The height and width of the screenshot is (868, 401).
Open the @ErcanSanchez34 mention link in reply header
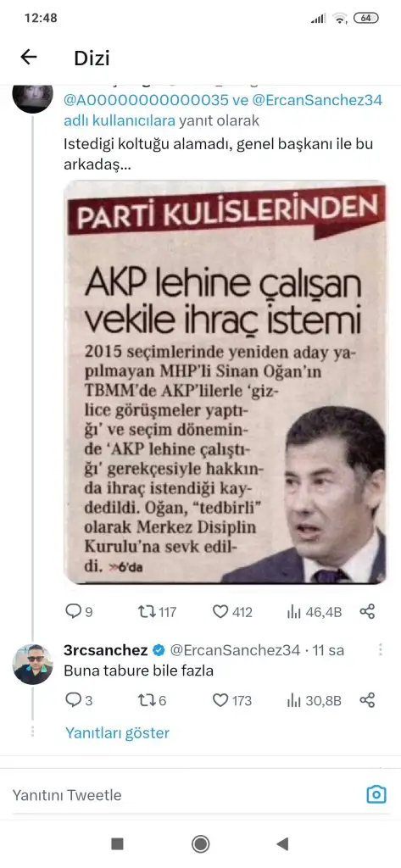coord(319,101)
